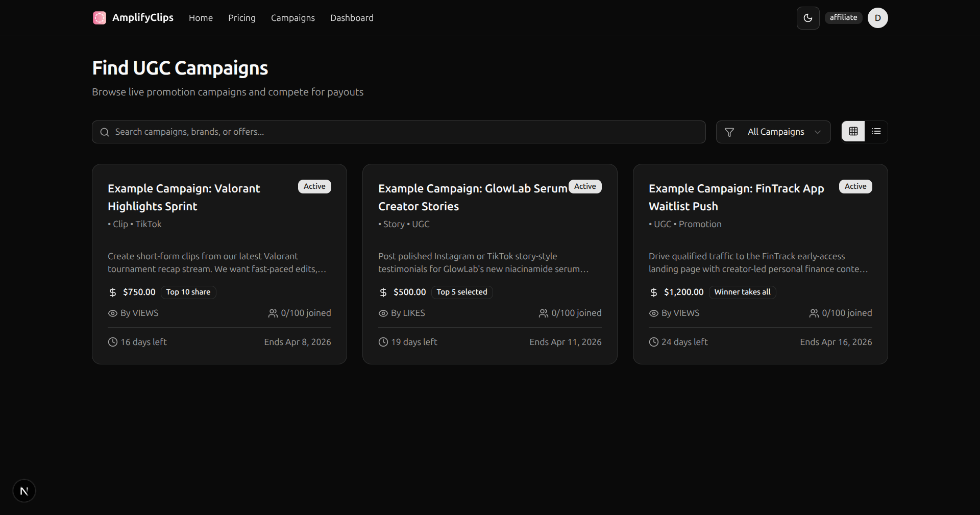Click the Next.js dev tools icon

tap(24, 491)
